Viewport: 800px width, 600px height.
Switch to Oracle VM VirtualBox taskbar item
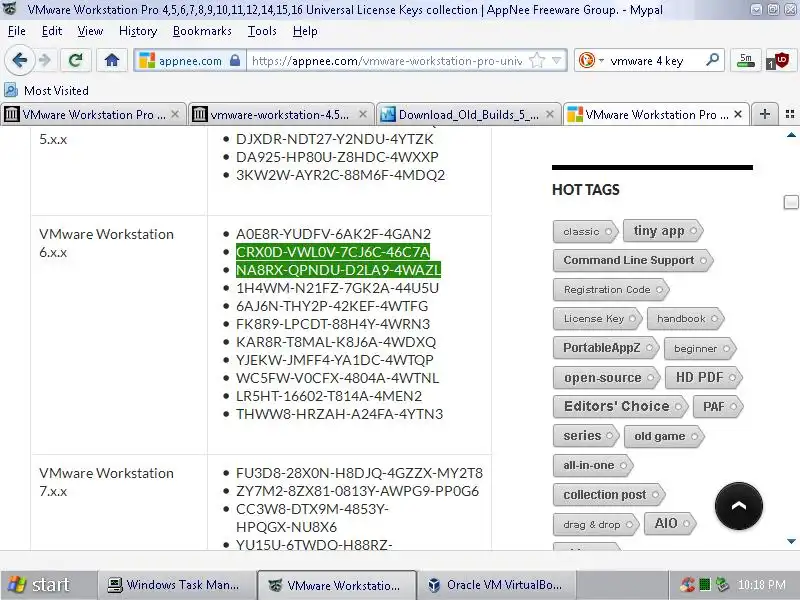494,585
